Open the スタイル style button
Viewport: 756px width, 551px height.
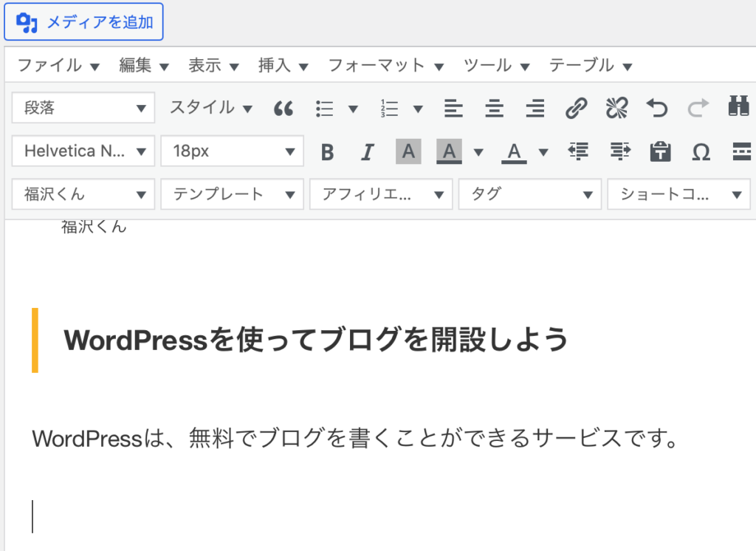211,108
